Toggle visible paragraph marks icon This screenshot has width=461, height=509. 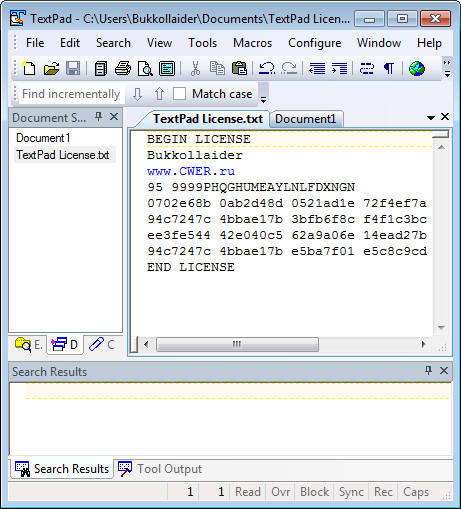coord(389,68)
